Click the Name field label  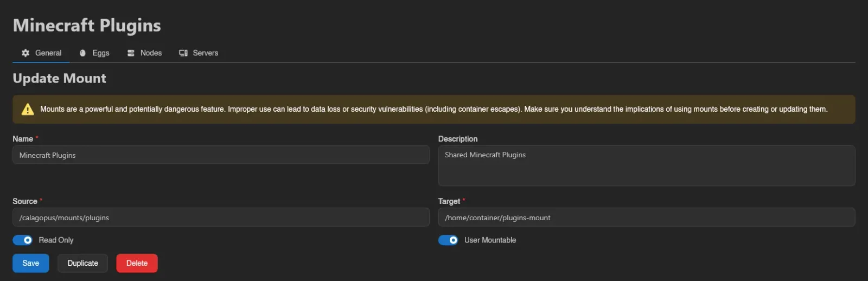coord(23,139)
